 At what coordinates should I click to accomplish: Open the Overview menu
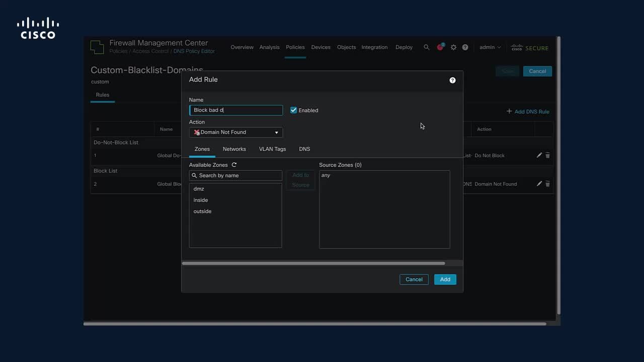pyautogui.click(x=242, y=47)
